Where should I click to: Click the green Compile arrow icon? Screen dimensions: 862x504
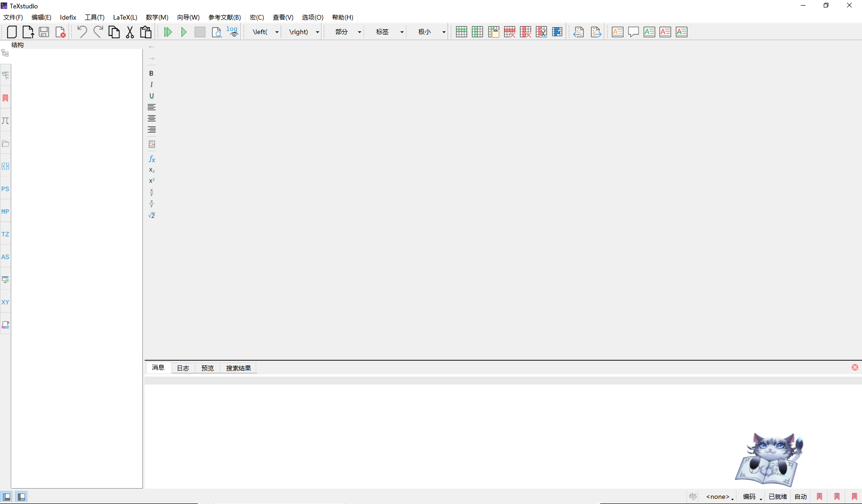(x=184, y=32)
